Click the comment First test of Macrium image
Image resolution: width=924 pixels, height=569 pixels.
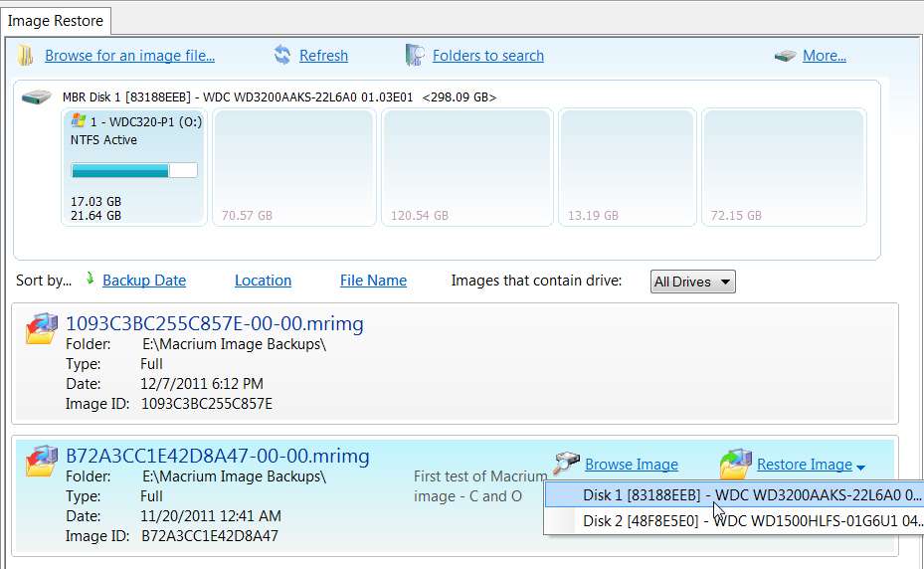(479, 485)
